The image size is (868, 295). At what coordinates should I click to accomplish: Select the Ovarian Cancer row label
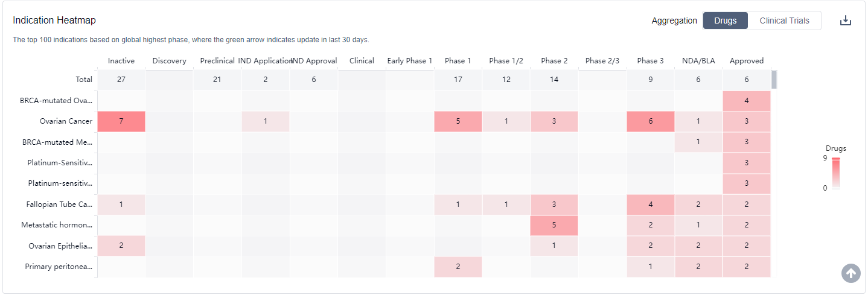(66, 121)
